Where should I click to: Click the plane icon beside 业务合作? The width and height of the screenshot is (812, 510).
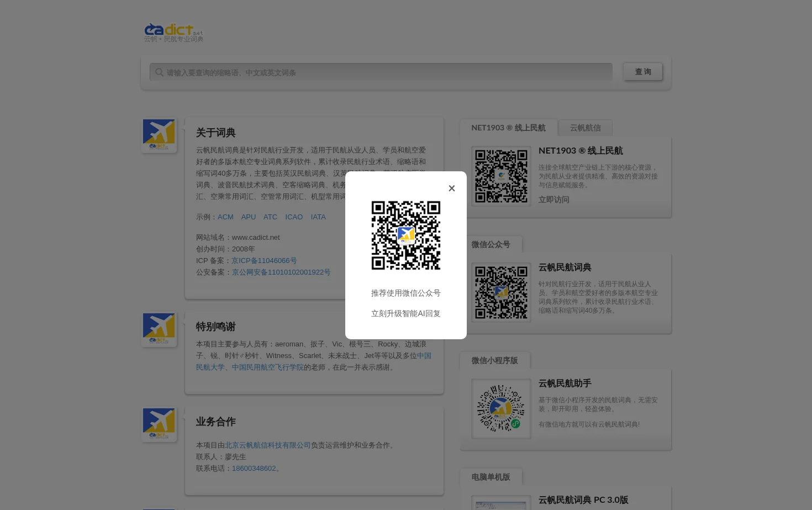tap(159, 424)
